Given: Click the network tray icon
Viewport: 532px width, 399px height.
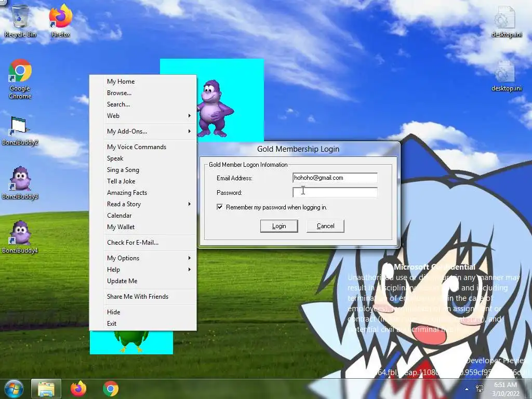Looking at the screenshot, I should pos(480,389).
